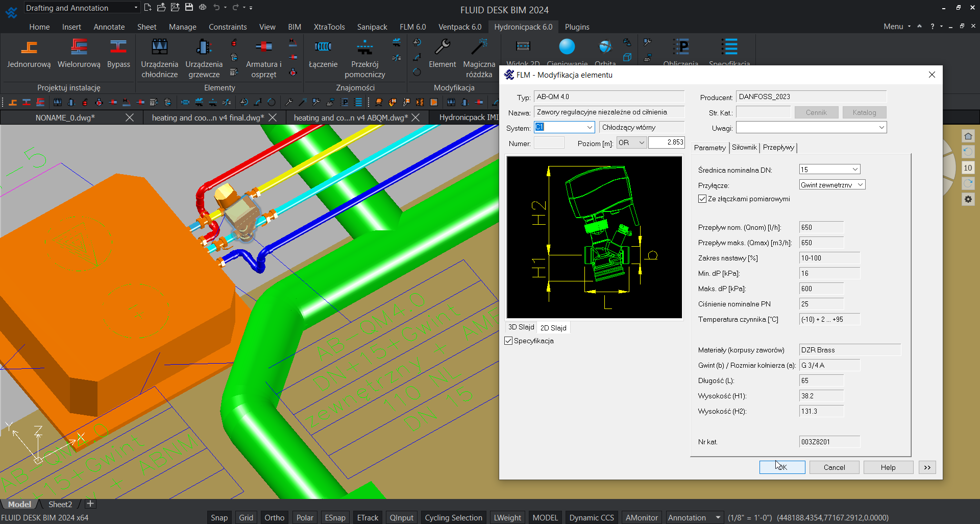Image resolution: width=980 pixels, height=524 pixels.
Task: Click the Przepływ nom. input field
Action: (821, 228)
